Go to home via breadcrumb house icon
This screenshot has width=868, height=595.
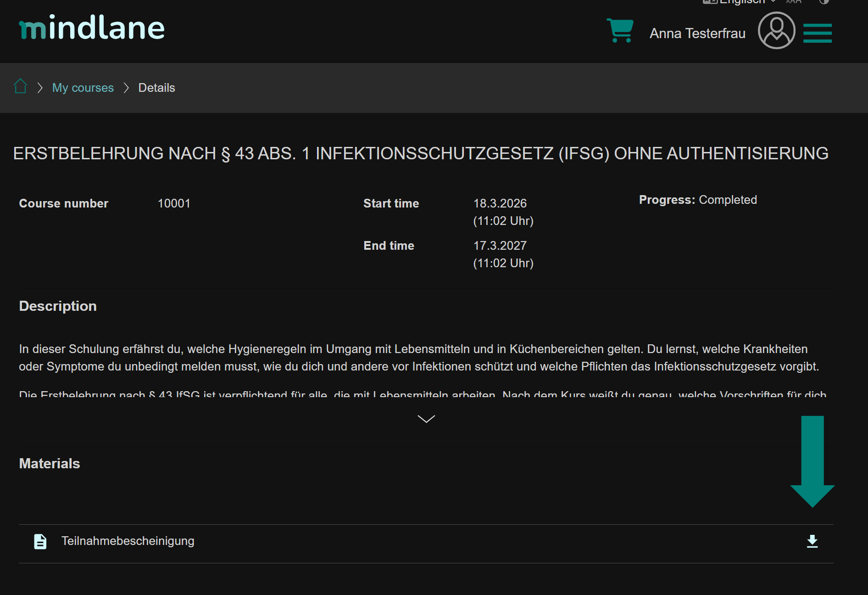tap(20, 86)
